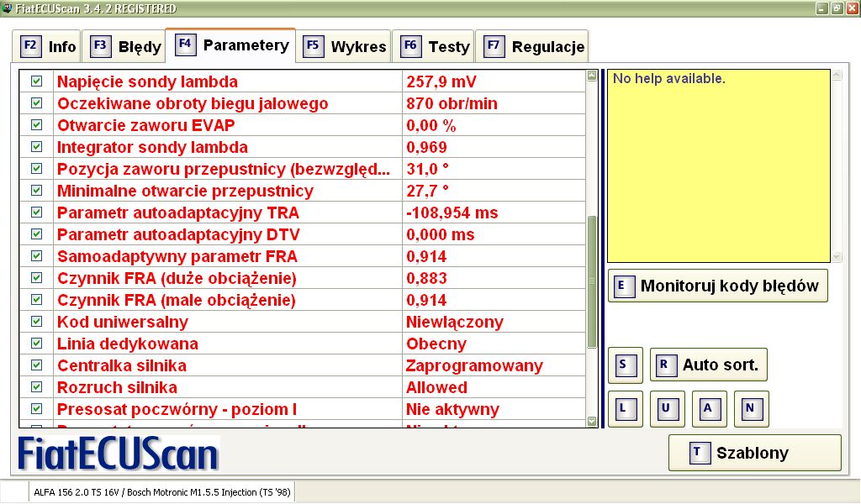Image resolution: width=861 pixels, height=504 pixels.
Task: Click the ALFA 156 ECU status bar text
Action: [162, 492]
